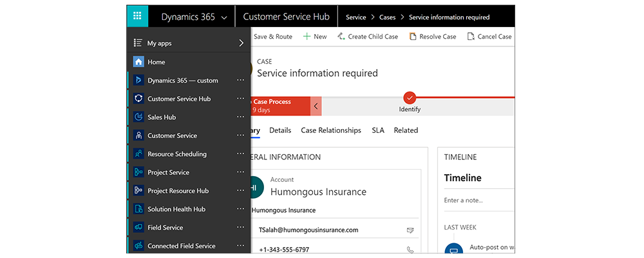Expand the Dynamics 365 dropdown chevron
Image resolution: width=644 pixels, height=258 pixels.
point(224,17)
